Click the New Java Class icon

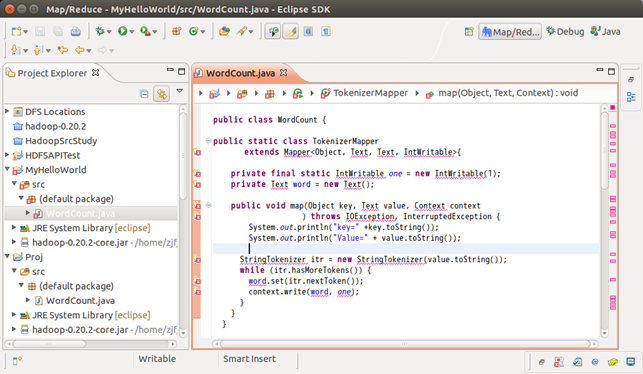[194, 31]
